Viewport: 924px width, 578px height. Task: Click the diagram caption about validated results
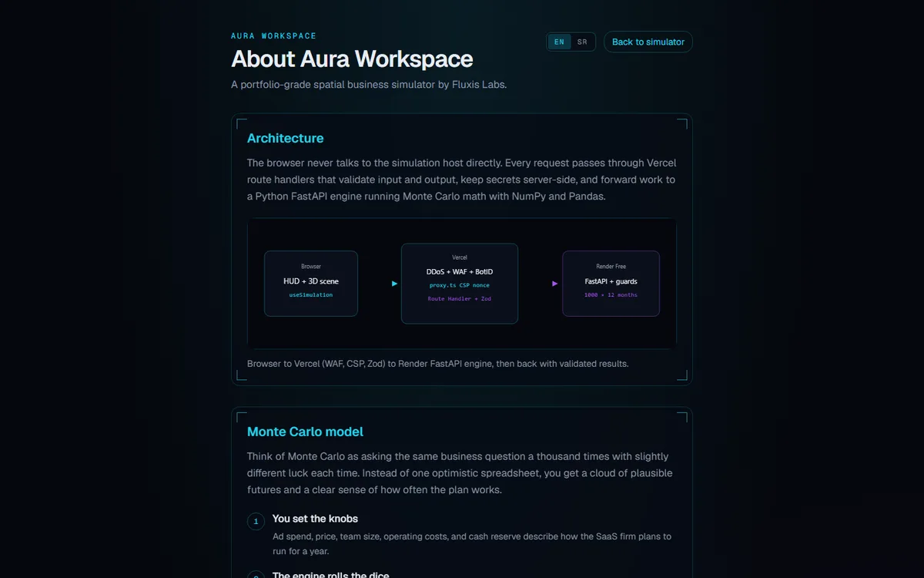click(437, 363)
